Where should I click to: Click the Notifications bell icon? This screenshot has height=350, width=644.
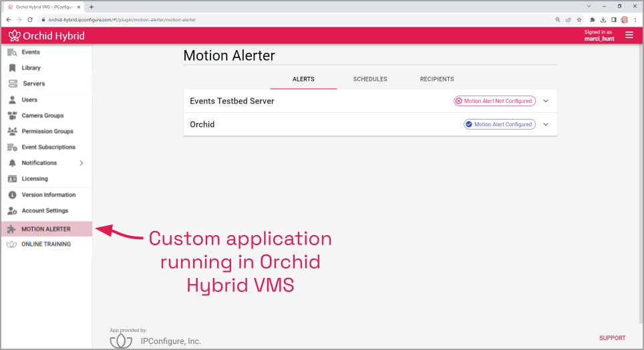pos(12,163)
